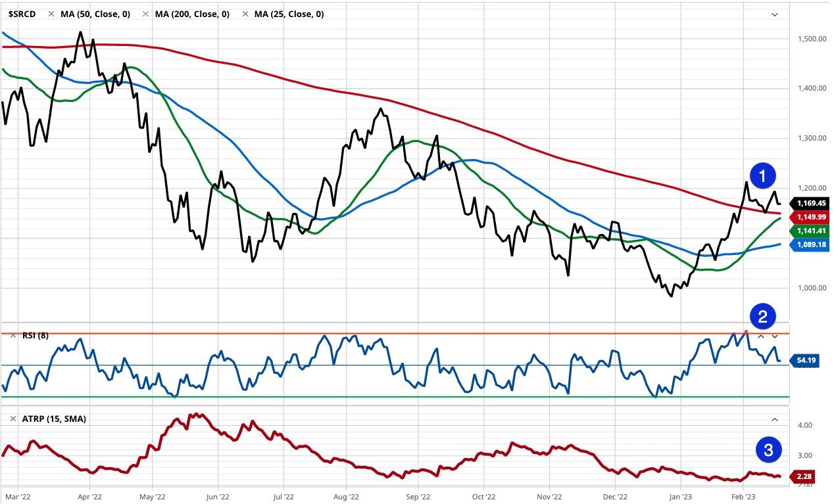Click the 1,169.45 last price tag

808,204
